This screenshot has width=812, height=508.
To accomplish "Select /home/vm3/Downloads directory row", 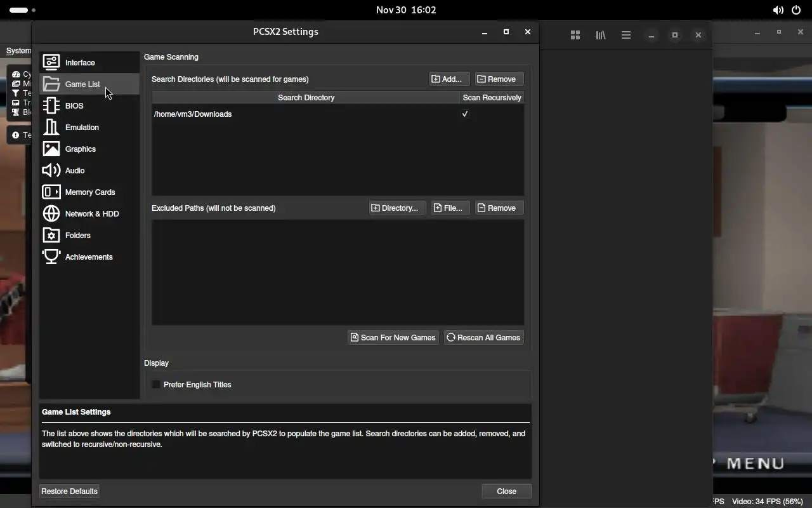I will coord(337,114).
